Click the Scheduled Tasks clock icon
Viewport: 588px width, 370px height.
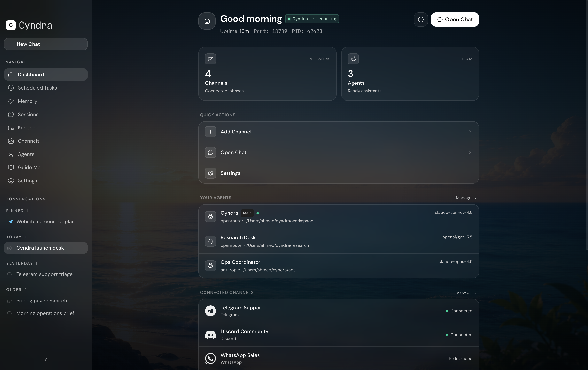tap(11, 88)
